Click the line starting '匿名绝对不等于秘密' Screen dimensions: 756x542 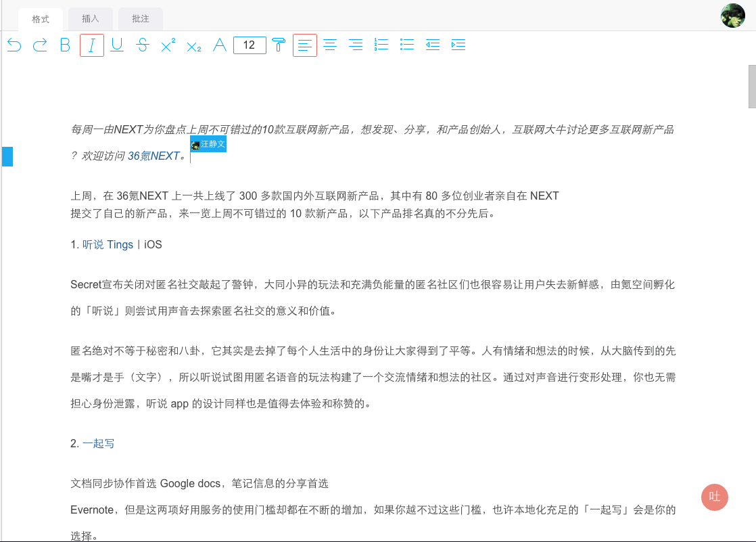click(373, 351)
